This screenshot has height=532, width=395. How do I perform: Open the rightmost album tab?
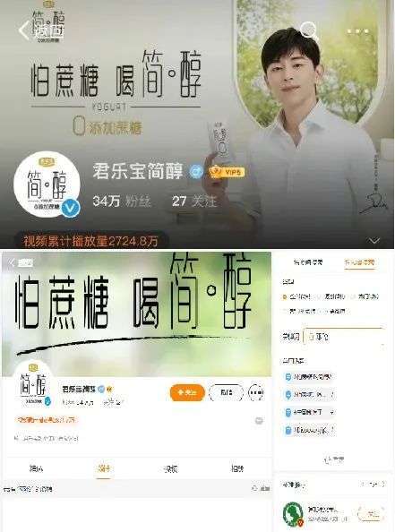(x=237, y=469)
